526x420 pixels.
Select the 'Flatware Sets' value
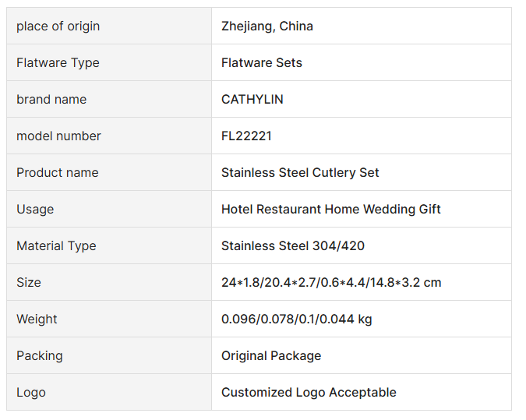tap(262, 63)
